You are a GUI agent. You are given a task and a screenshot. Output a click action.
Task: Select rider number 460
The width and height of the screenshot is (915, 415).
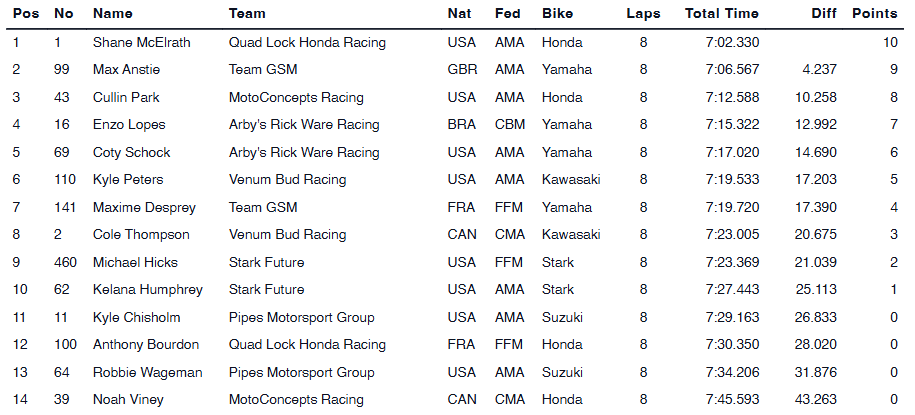pyautogui.click(x=65, y=262)
